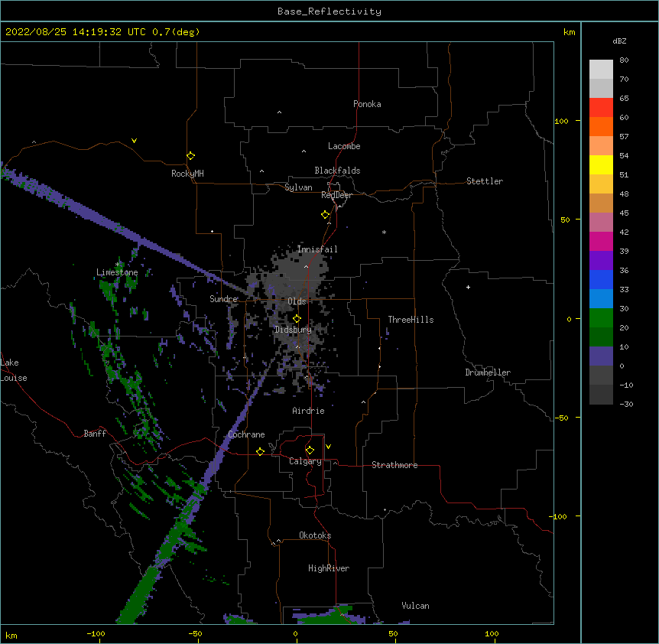The height and width of the screenshot is (644, 659).
Task: Click the Vulcan label
Action: 415,606
